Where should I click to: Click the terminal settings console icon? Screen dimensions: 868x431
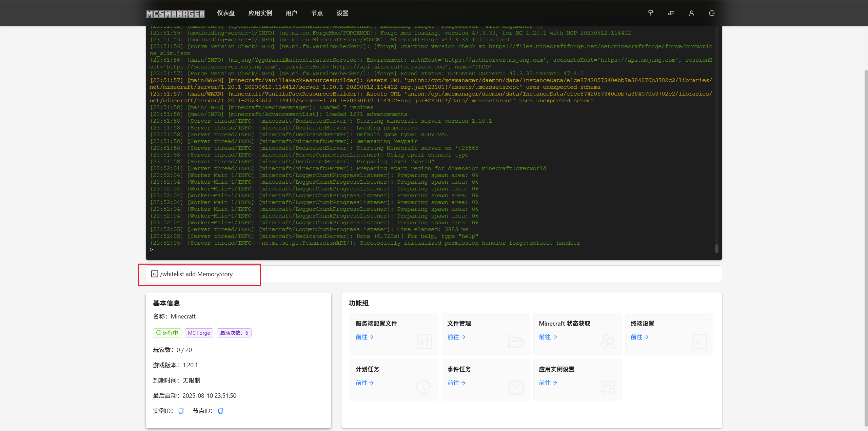coord(699,341)
